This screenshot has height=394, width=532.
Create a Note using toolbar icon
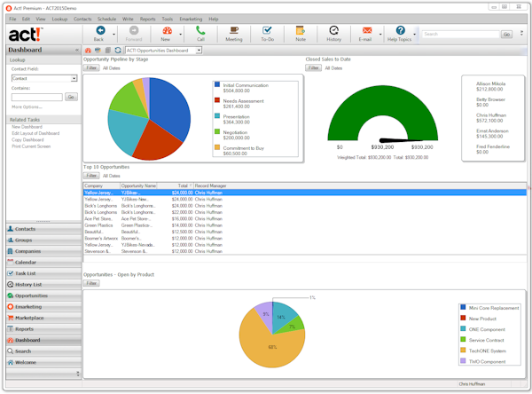301,31
